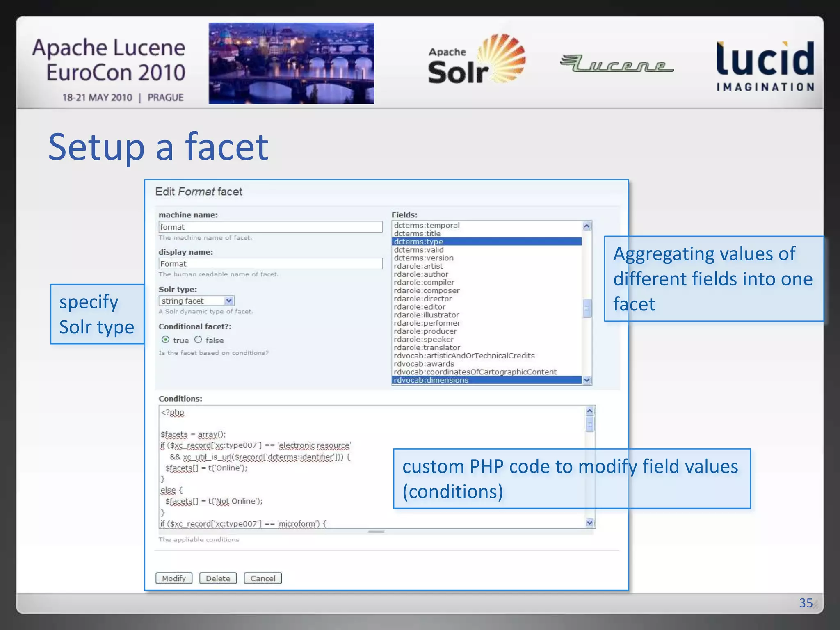
Task: Click the Prague bridges photo
Action: [x=291, y=63]
